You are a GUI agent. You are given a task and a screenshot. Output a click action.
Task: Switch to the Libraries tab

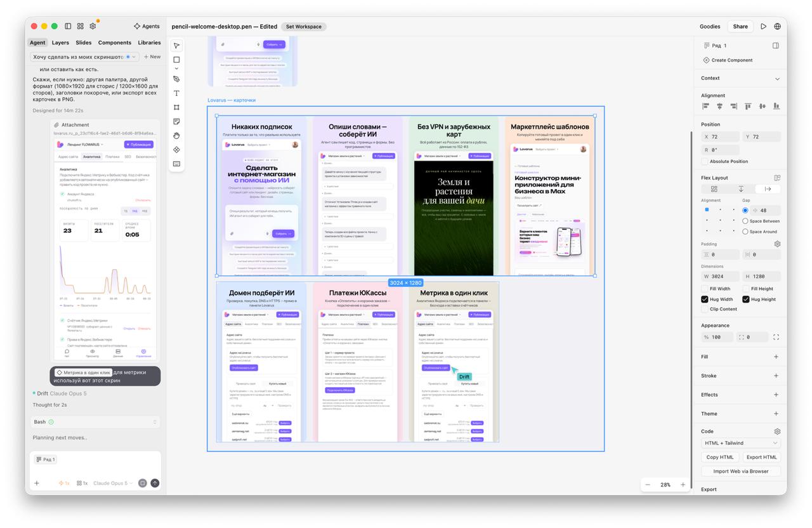[x=149, y=43]
